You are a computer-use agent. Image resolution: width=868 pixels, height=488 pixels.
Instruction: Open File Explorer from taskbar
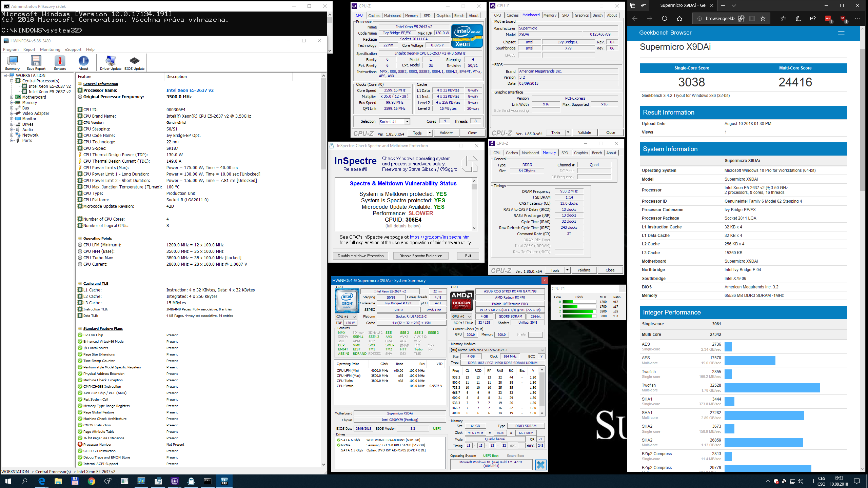(x=58, y=481)
